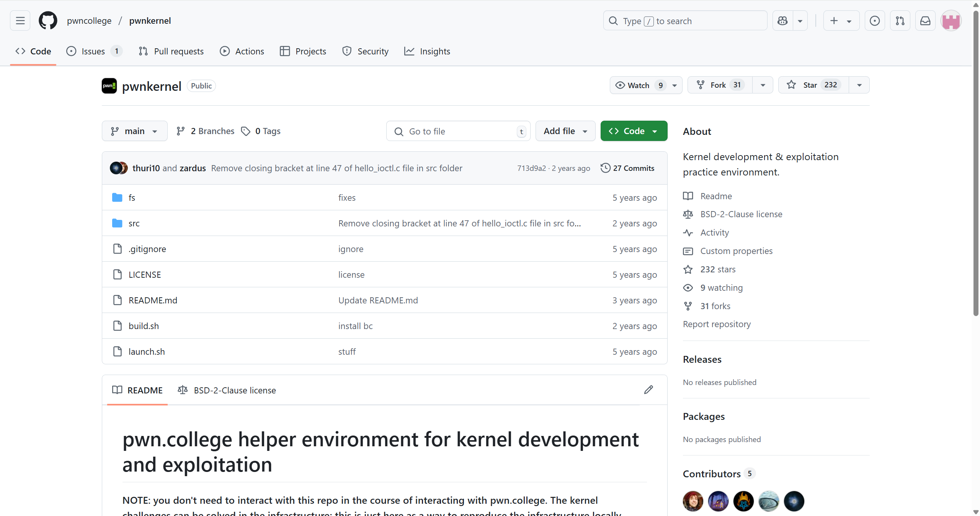
Task: Open the pull requests header icon
Action: 900,21
